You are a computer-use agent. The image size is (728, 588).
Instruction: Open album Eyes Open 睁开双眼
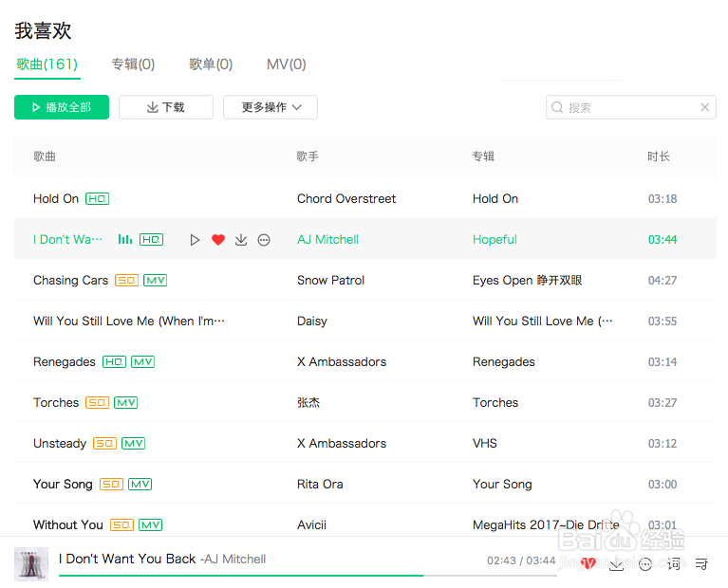click(528, 281)
